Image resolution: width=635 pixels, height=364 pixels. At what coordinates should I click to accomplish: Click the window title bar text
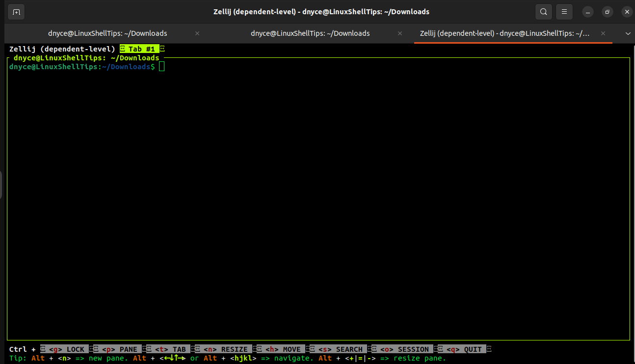321,12
